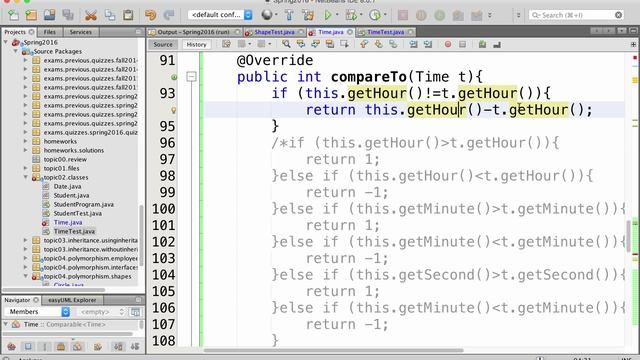Click the Source view button
The height and width of the screenshot is (360, 640).
[x=163, y=44]
